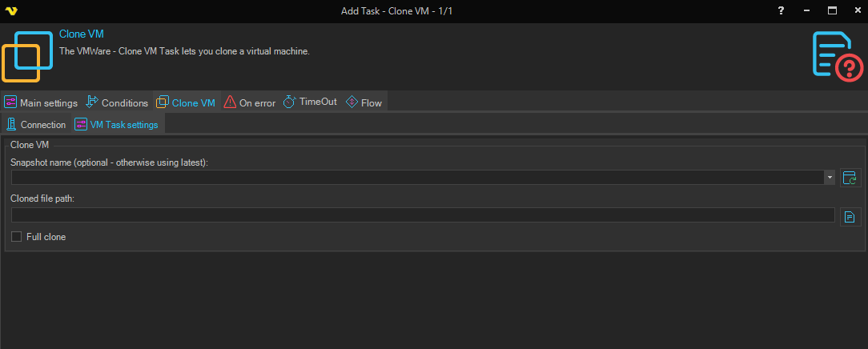Maximize the Add Task window

(832, 10)
